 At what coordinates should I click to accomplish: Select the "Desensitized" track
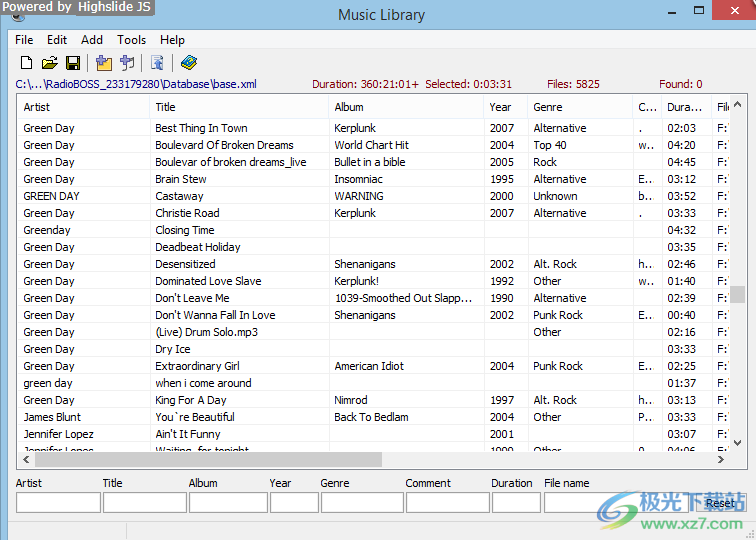coord(374,264)
